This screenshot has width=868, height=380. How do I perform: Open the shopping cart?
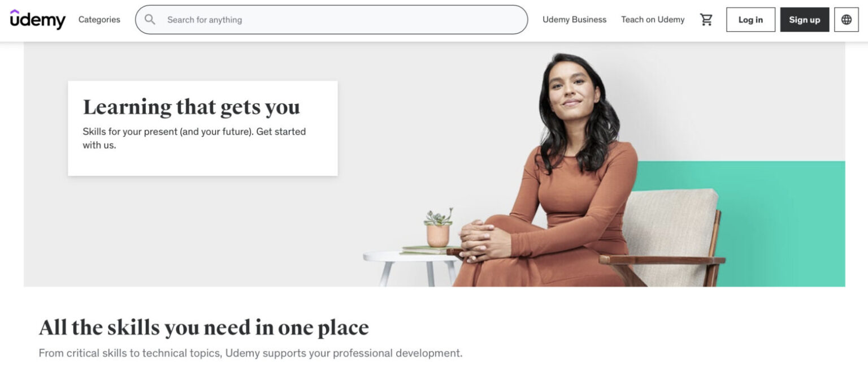[706, 20]
